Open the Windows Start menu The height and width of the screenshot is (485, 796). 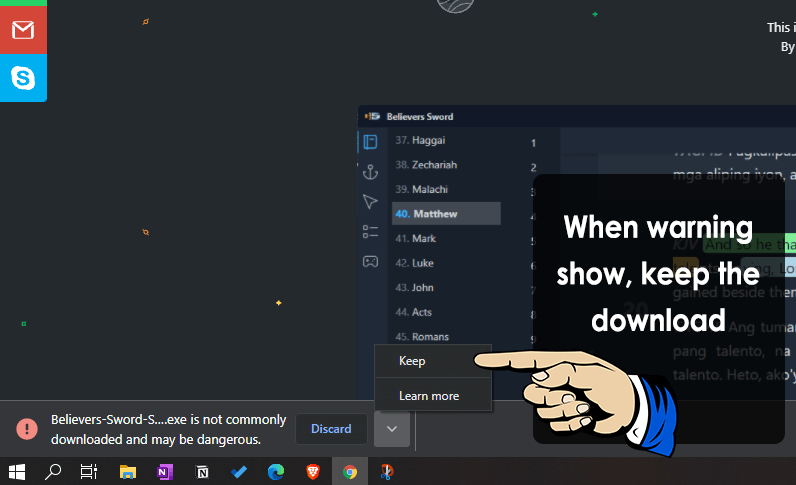[17, 472]
